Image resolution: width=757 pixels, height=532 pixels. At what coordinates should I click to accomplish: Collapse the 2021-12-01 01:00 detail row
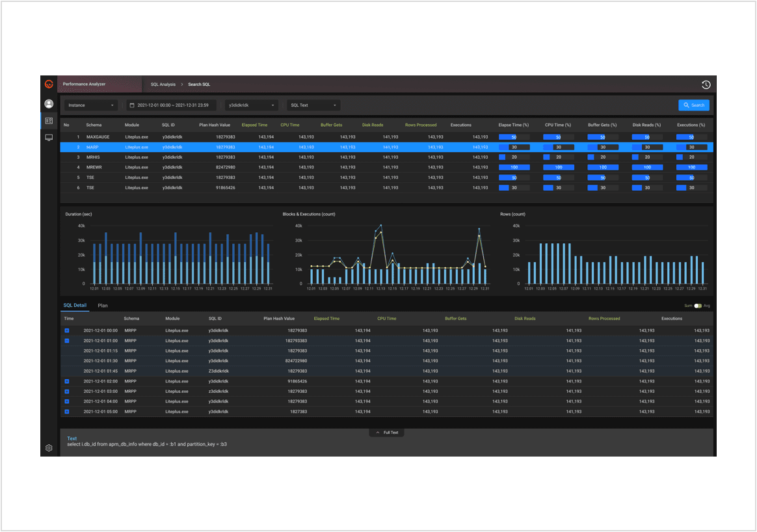point(66,341)
